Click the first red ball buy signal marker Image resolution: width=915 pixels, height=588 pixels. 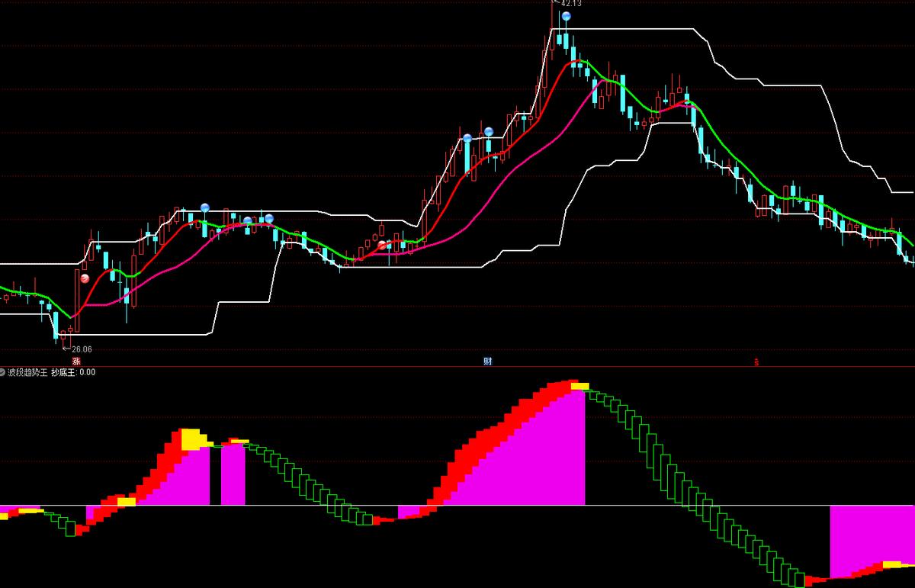tap(85, 278)
